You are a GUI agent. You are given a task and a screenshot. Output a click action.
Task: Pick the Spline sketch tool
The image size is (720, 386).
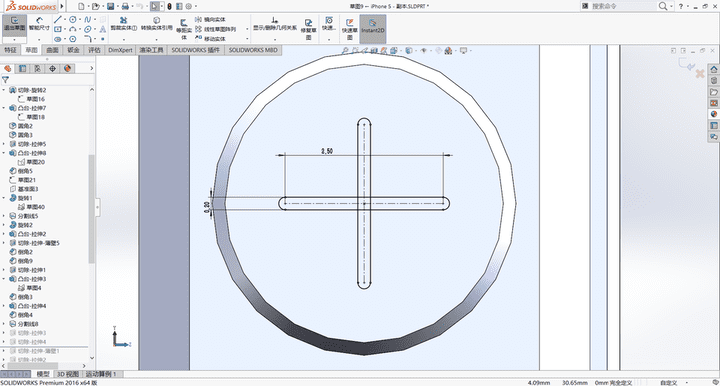(87, 19)
